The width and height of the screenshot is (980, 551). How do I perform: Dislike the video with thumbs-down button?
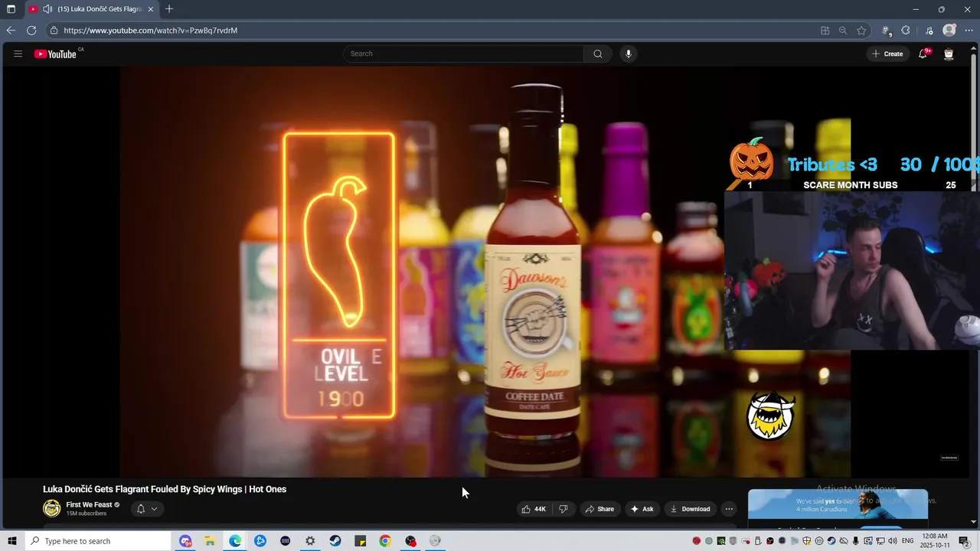pos(563,509)
